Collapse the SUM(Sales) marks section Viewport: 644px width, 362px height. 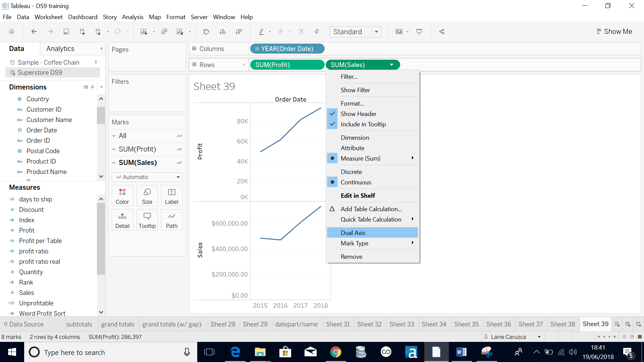pos(114,163)
